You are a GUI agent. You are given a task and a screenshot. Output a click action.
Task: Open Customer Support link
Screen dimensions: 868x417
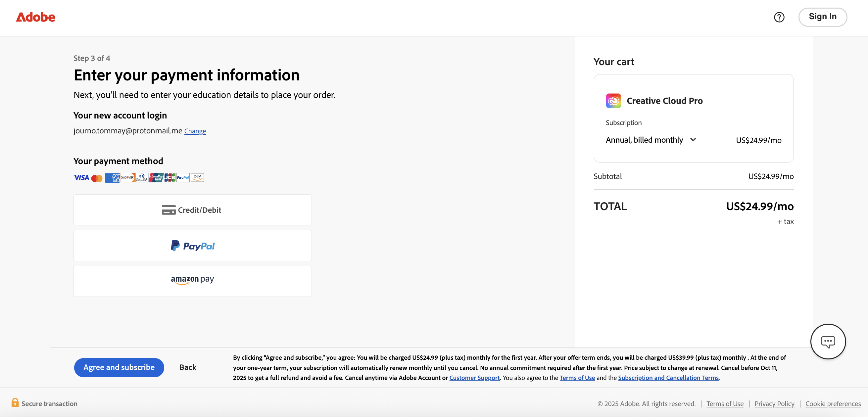(474, 378)
